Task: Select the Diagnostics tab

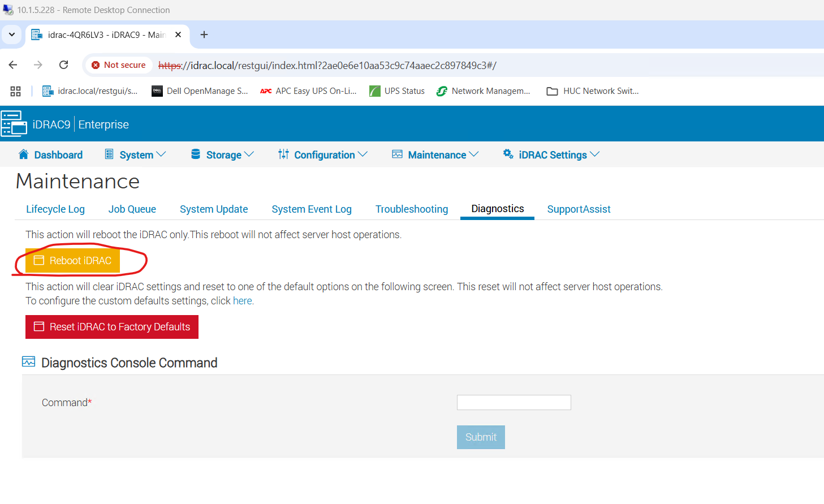Action: [x=498, y=209]
